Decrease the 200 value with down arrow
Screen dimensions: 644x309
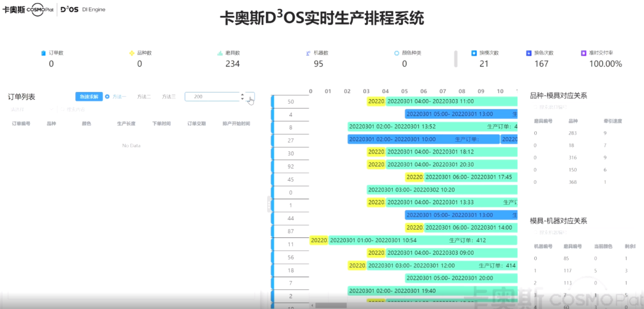[242, 98]
